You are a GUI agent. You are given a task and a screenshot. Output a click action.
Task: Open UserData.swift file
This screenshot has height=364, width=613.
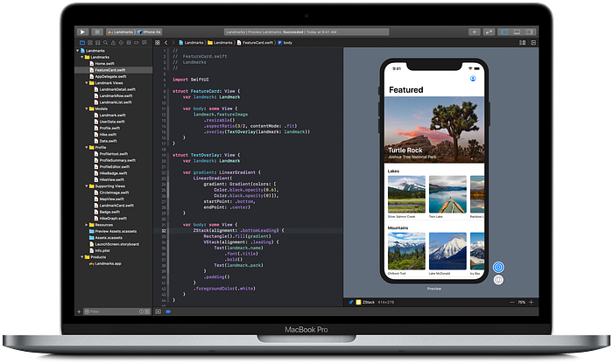113,122
